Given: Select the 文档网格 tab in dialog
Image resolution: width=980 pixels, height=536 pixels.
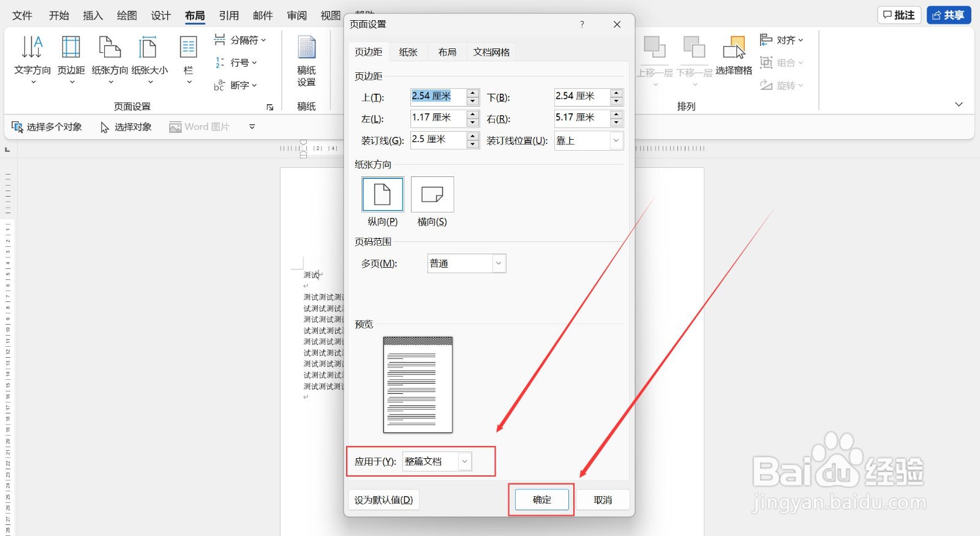Looking at the screenshot, I should (x=492, y=52).
